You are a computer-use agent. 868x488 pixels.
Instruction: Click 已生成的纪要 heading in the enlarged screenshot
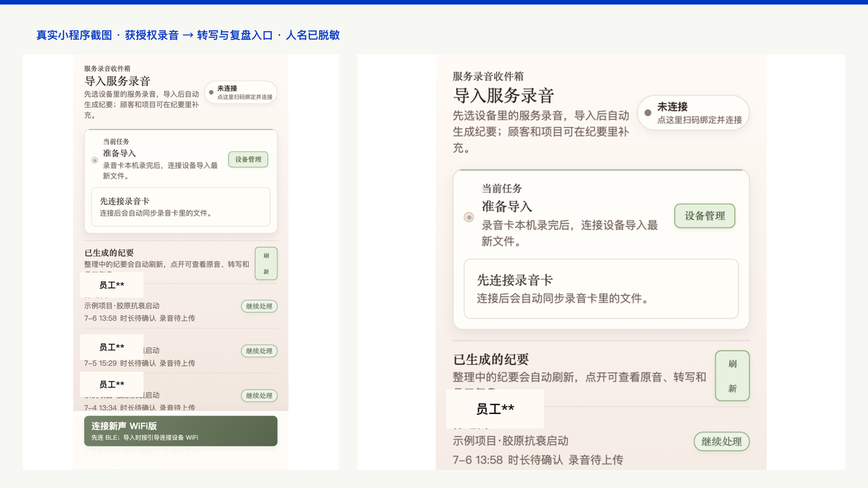(491, 359)
